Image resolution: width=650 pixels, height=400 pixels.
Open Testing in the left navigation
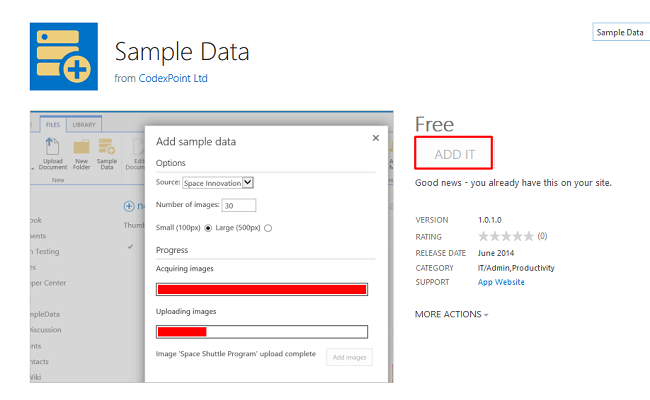tap(47, 251)
